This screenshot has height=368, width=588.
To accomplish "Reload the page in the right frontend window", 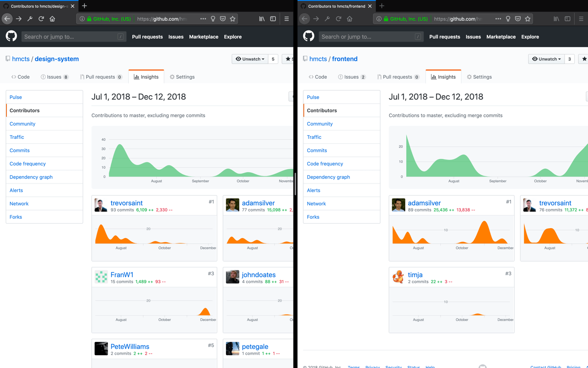I will click(x=339, y=19).
